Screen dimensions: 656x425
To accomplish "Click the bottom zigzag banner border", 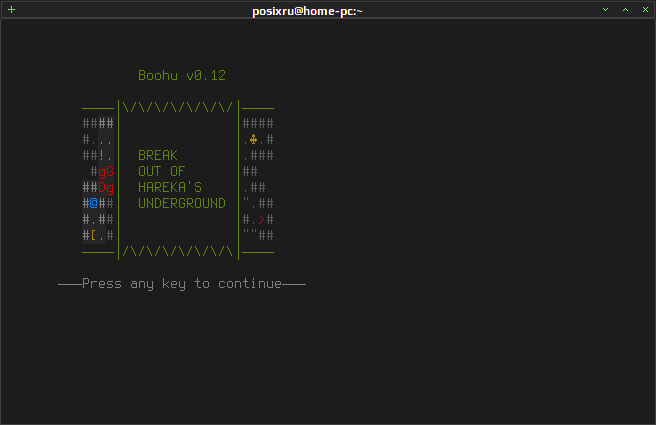I will pyautogui.click(x=178, y=251).
